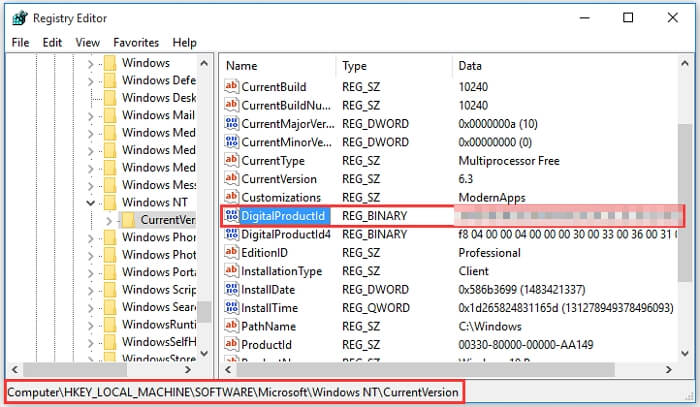The height and width of the screenshot is (407, 700).
Task: Select the ProductId value row
Action: point(266,345)
